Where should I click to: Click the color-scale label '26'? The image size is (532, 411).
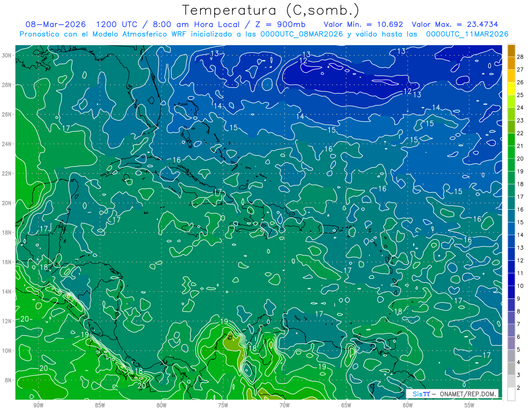[x=520, y=82]
